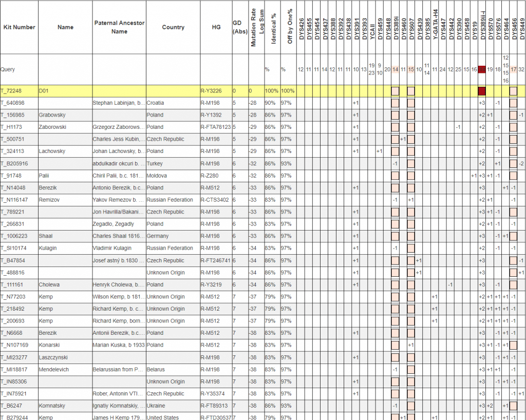Screen dimensions: 526x420
Task: Select the R-CTS3402 haplogroup cell
Action: click(215, 200)
